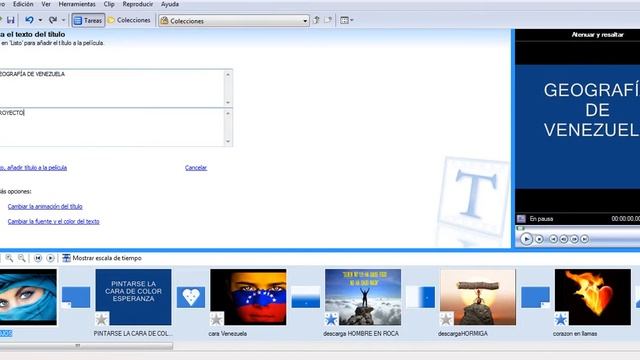Create new collection folder icon

pos(328,20)
